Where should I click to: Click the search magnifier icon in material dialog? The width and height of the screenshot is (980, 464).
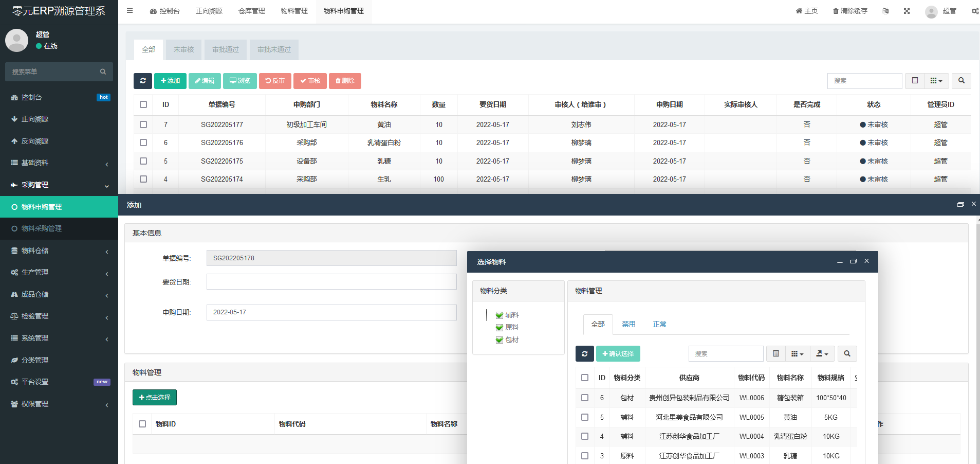[847, 354]
